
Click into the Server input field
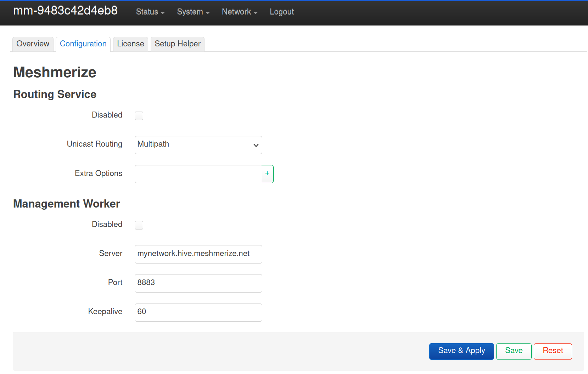click(x=198, y=254)
